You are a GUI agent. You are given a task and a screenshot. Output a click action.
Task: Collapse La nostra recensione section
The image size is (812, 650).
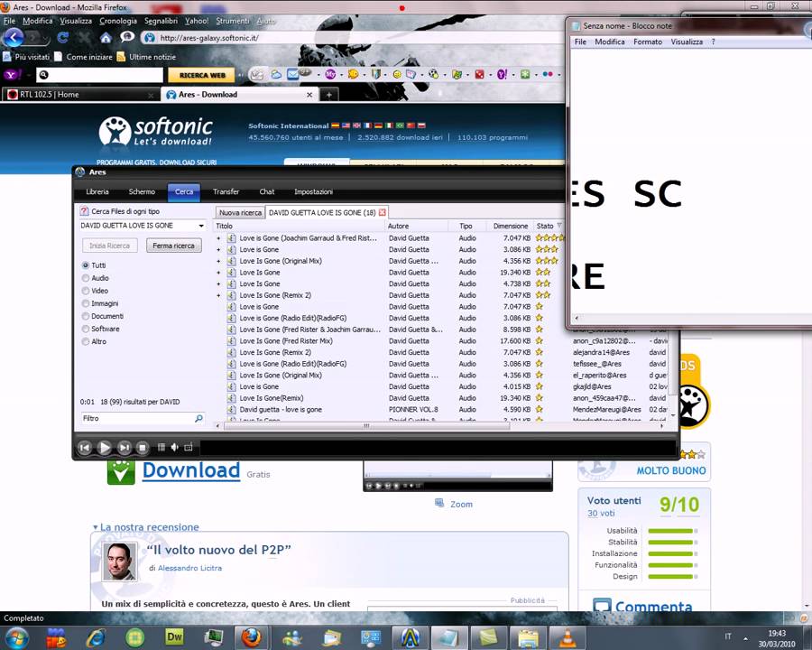click(96, 527)
